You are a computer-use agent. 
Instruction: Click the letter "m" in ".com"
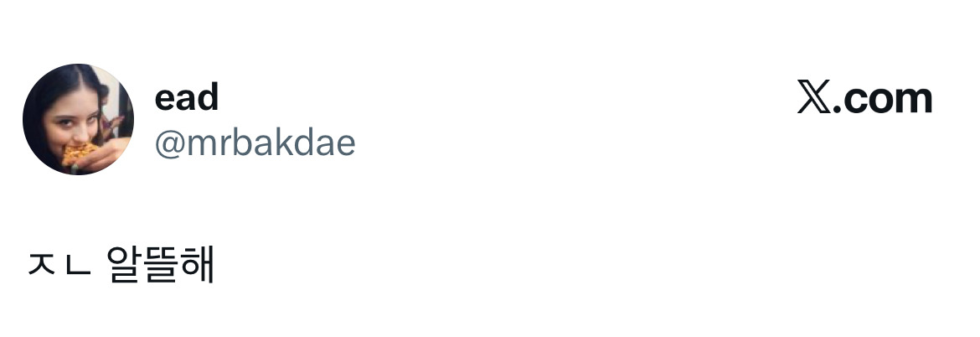[913, 101]
